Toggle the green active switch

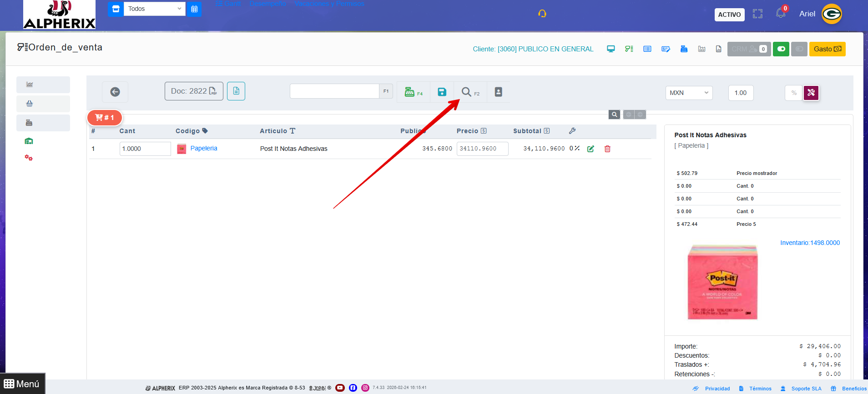point(781,49)
